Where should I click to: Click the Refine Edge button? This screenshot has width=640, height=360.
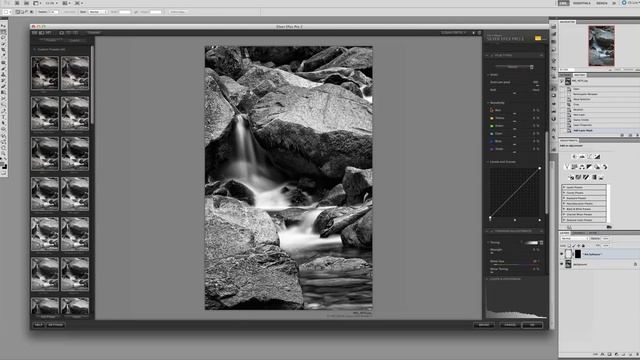click(x=178, y=12)
